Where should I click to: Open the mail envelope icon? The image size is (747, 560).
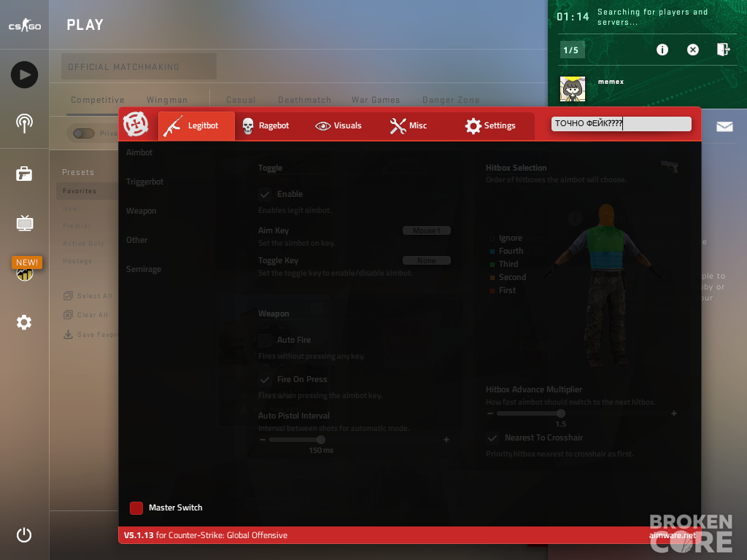pyautogui.click(x=724, y=126)
